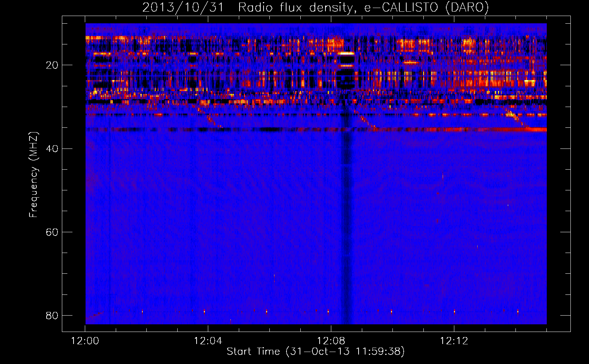Click the '20' frequency tick label
Image resolution: width=589 pixels, height=364 pixels.
(52, 65)
